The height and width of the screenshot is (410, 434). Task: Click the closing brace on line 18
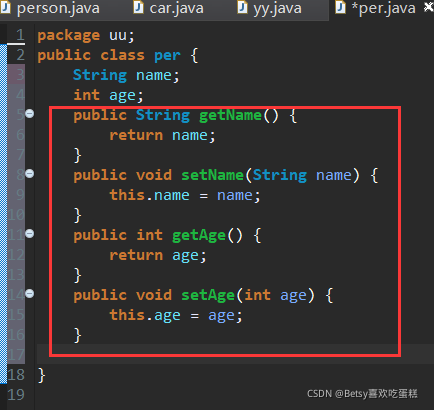(x=41, y=375)
